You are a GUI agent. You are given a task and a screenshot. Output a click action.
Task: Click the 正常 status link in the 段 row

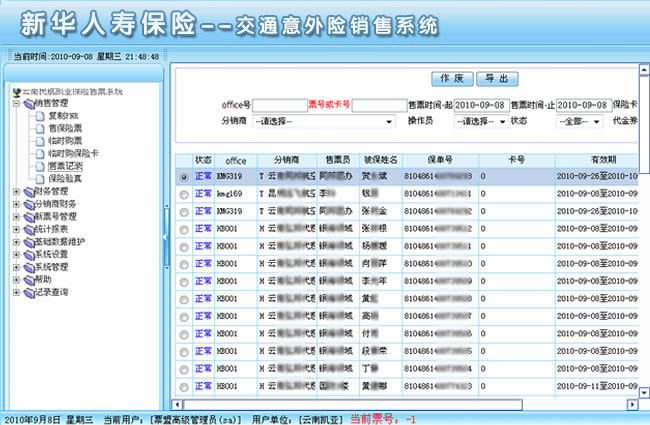203,351
